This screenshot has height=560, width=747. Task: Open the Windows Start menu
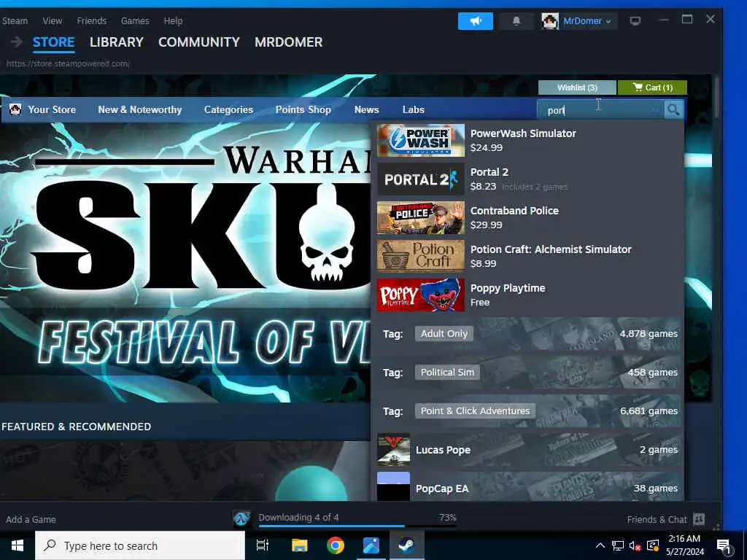coord(18,545)
